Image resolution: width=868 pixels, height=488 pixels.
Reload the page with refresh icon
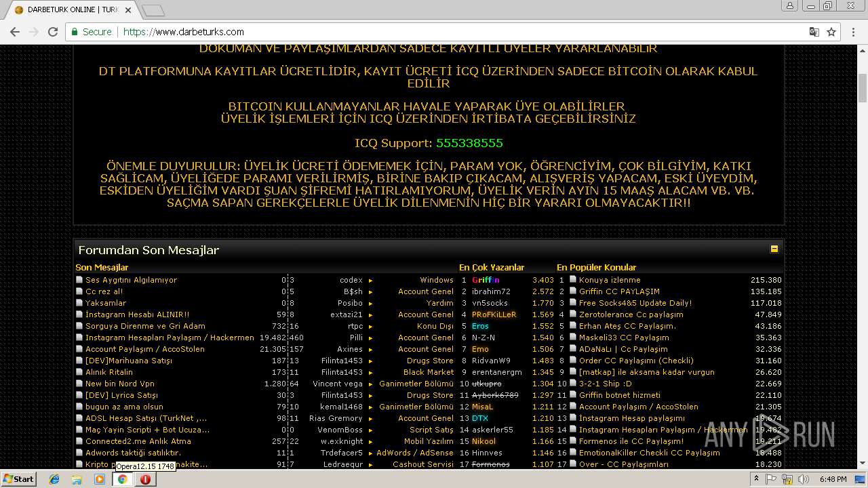53,32
